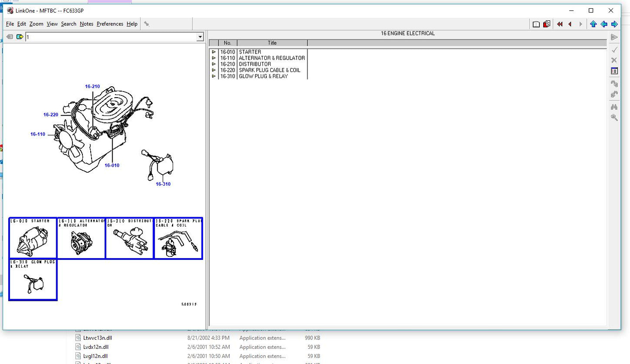Screen dimensions: 630x364
Task: Open the Preferences menu
Action: pyautogui.click(x=110, y=24)
